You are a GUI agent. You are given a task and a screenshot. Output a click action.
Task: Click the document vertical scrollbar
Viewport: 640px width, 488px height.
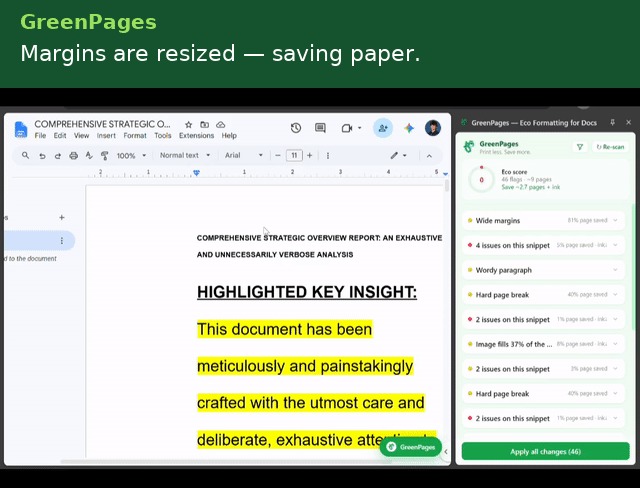(447, 186)
